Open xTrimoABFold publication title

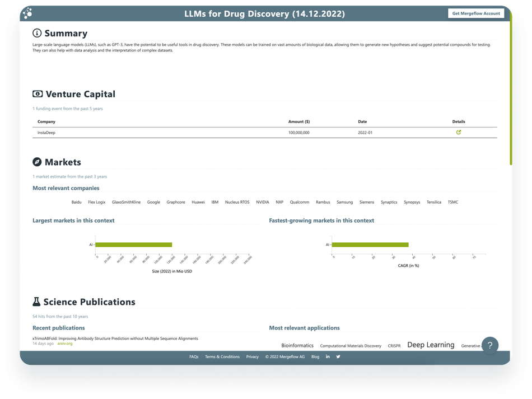(115, 339)
